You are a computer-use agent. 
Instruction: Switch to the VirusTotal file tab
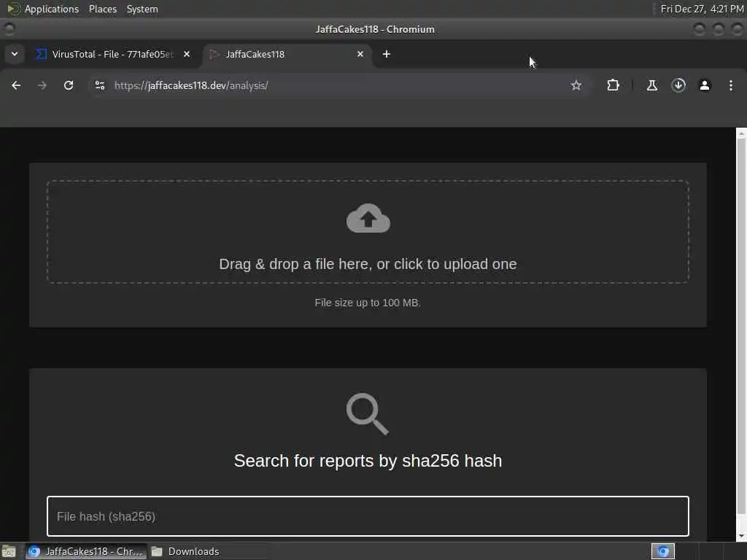(112, 54)
